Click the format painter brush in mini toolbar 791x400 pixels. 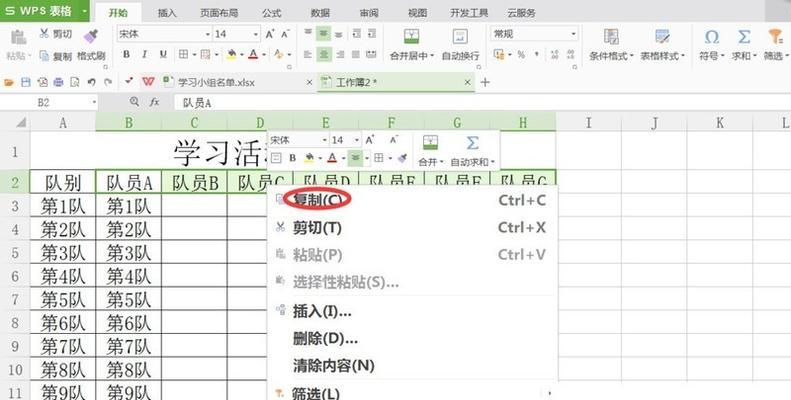(402, 158)
